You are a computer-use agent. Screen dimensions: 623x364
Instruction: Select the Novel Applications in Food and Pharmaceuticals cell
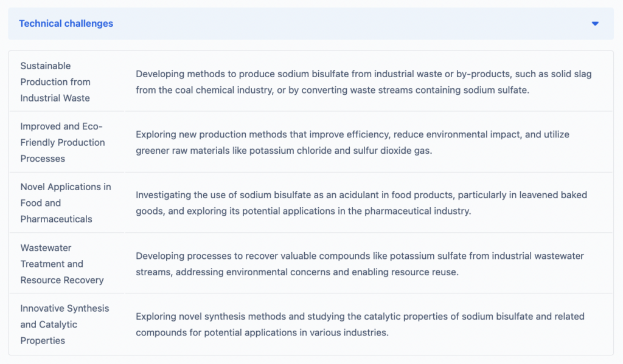pyautogui.click(x=66, y=203)
